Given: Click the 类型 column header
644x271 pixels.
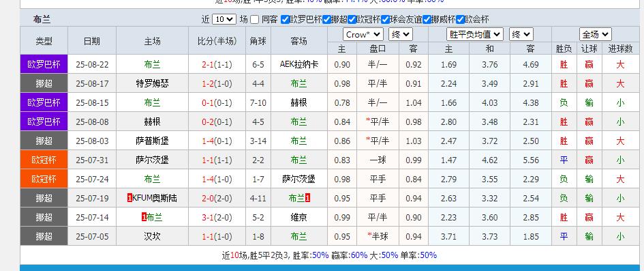Looking at the screenshot, I should coord(44,41).
